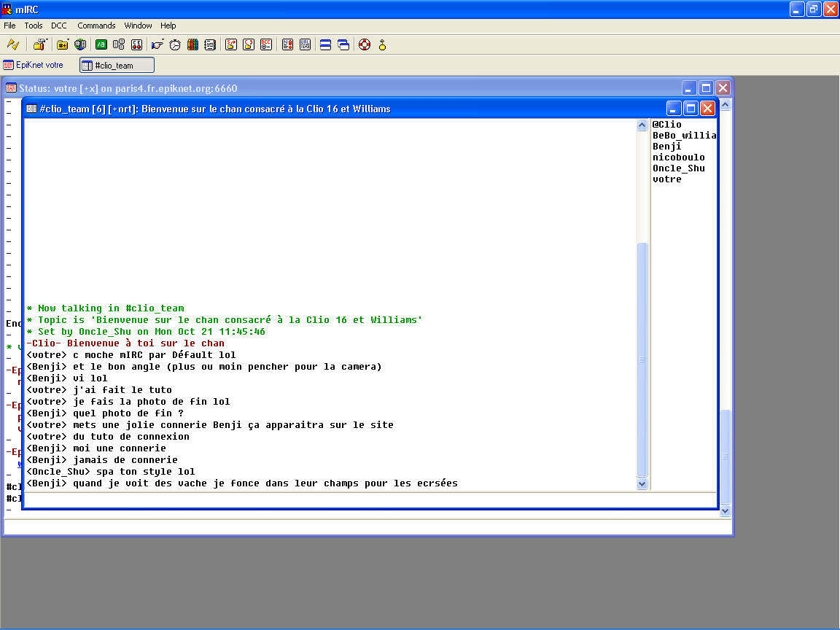
Task: Click the #clio_team message input box
Action: click(370, 499)
